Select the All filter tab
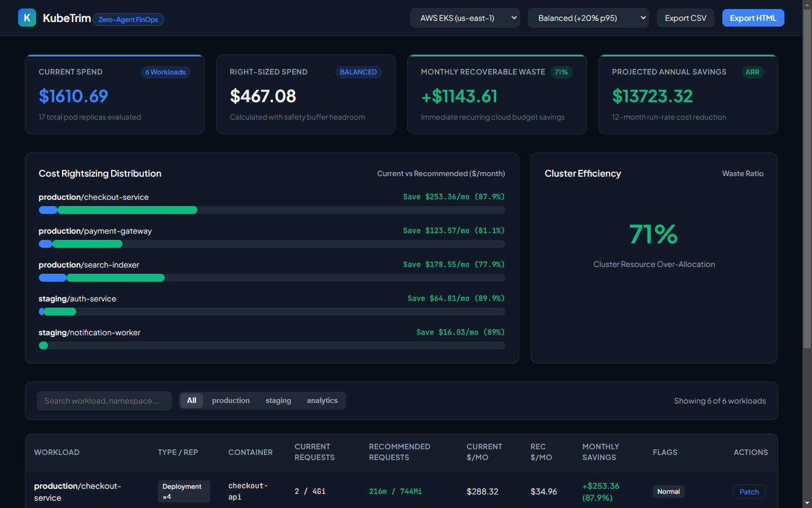The width and height of the screenshot is (812, 508). 192,401
